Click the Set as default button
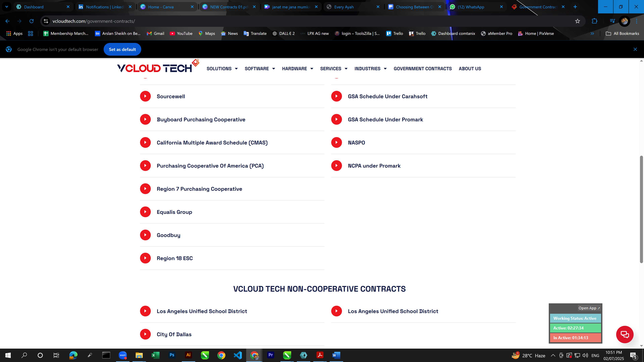Viewport: 644px width, 362px height. [x=122, y=49]
